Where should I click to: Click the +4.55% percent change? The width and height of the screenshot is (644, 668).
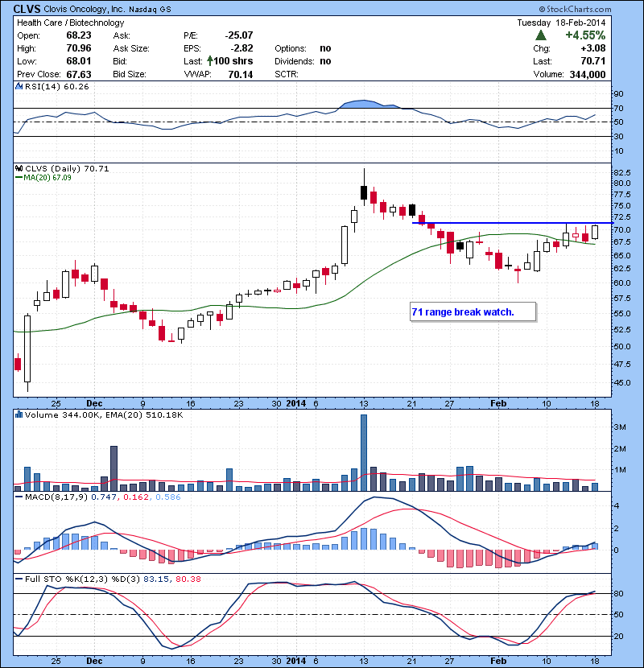pos(585,35)
